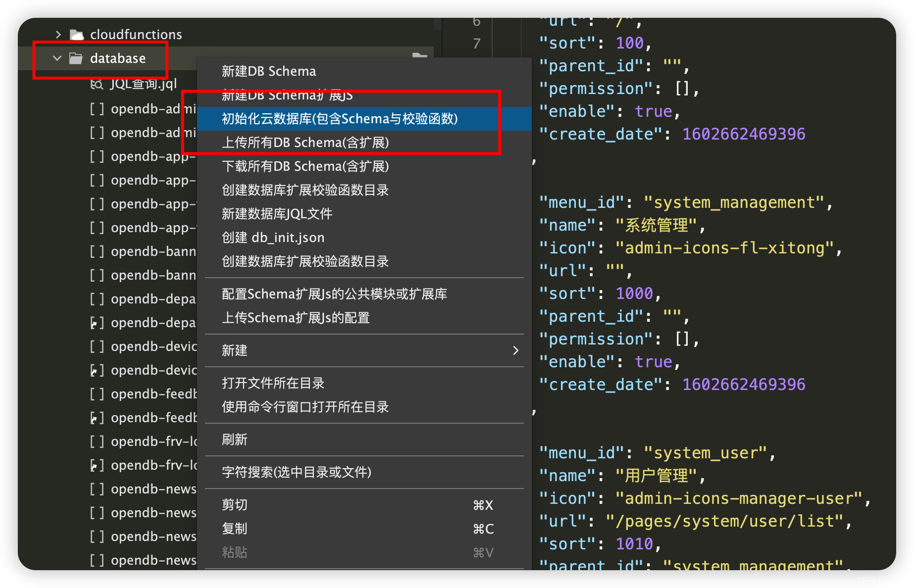
Task: Click the "admin-icons-fl-xitong" icon value
Action: click(725, 248)
